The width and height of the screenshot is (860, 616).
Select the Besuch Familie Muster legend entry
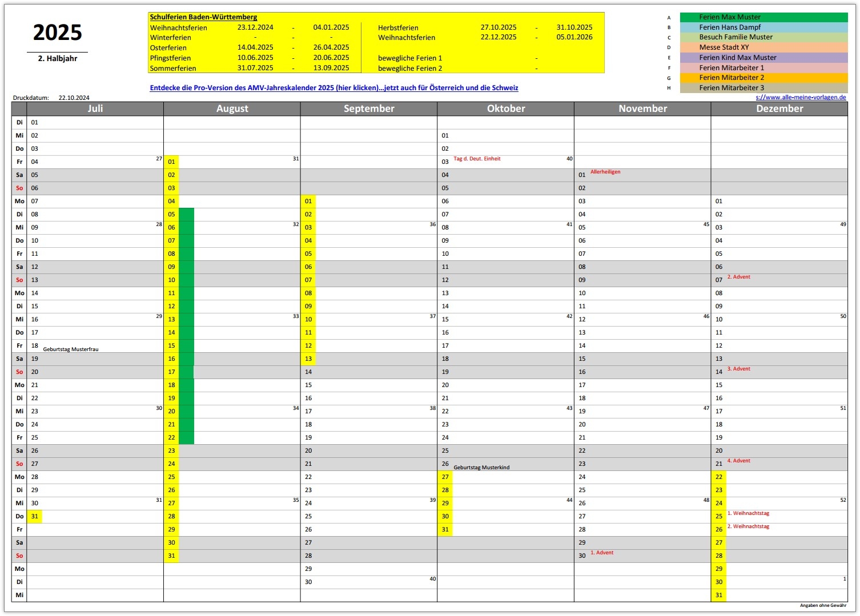763,37
